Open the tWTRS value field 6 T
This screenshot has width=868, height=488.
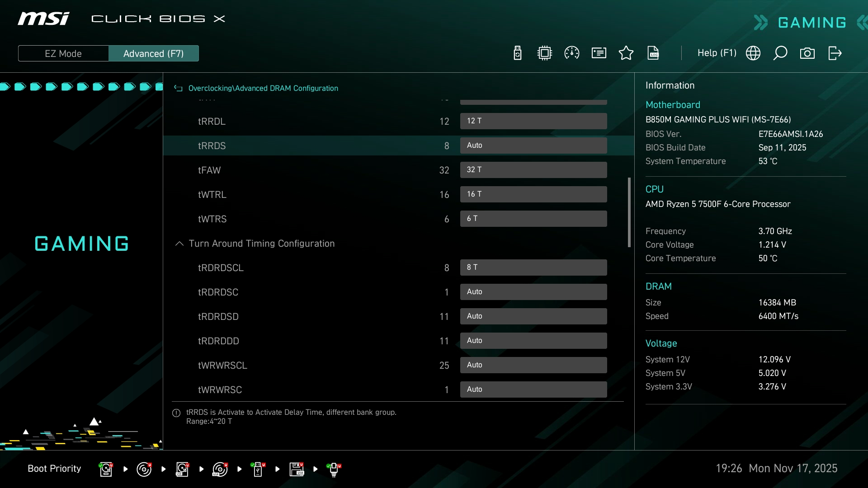click(x=533, y=219)
